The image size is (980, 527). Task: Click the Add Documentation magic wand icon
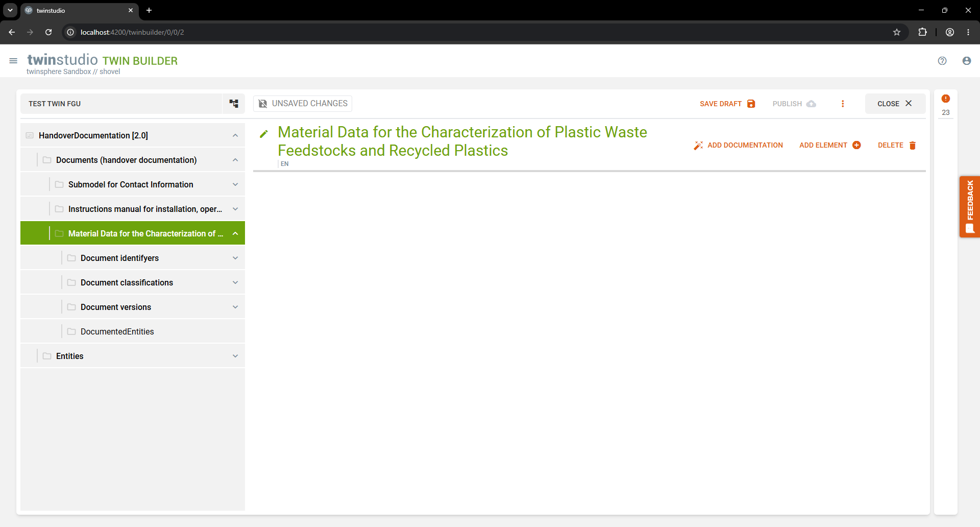(x=698, y=146)
